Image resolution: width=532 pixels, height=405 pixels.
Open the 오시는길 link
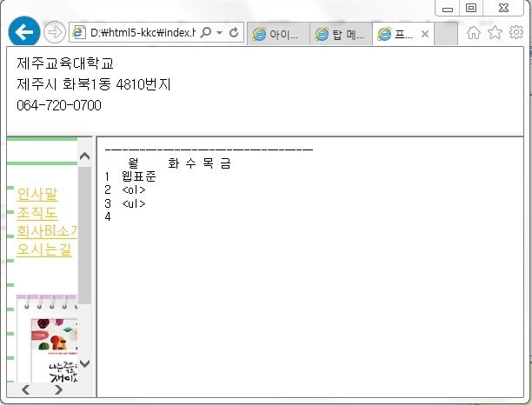[x=44, y=249]
